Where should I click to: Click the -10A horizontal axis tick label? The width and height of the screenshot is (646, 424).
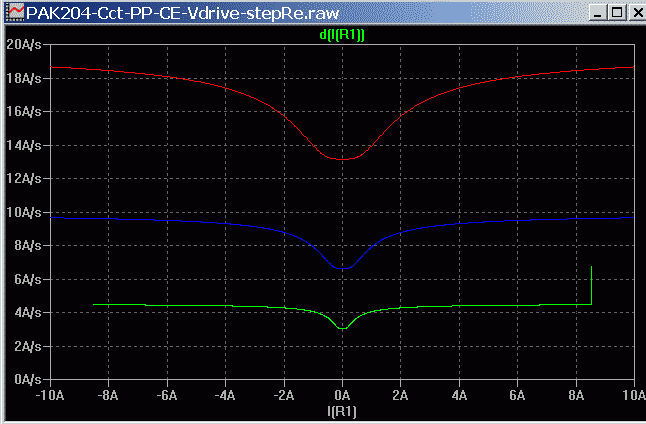coord(50,396)
